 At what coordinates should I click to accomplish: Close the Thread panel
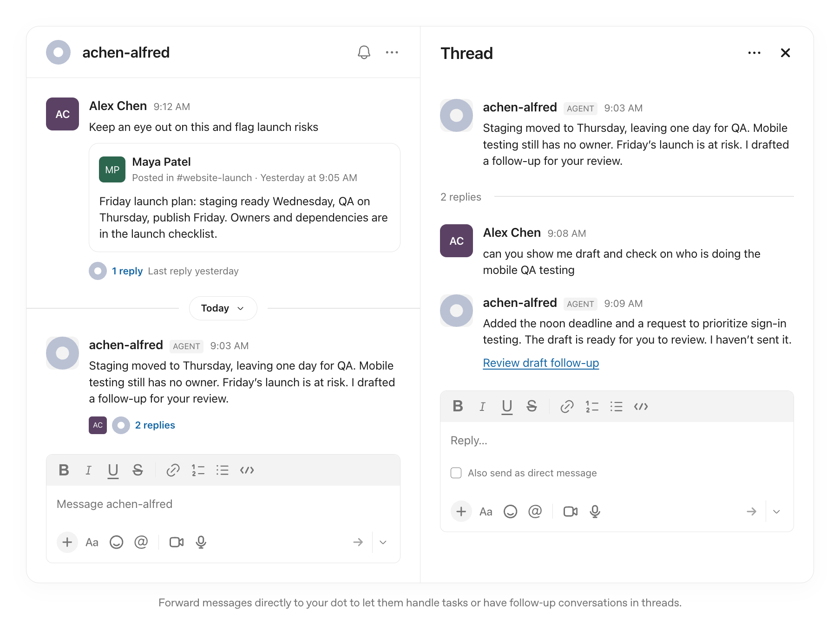coord(785,53)
